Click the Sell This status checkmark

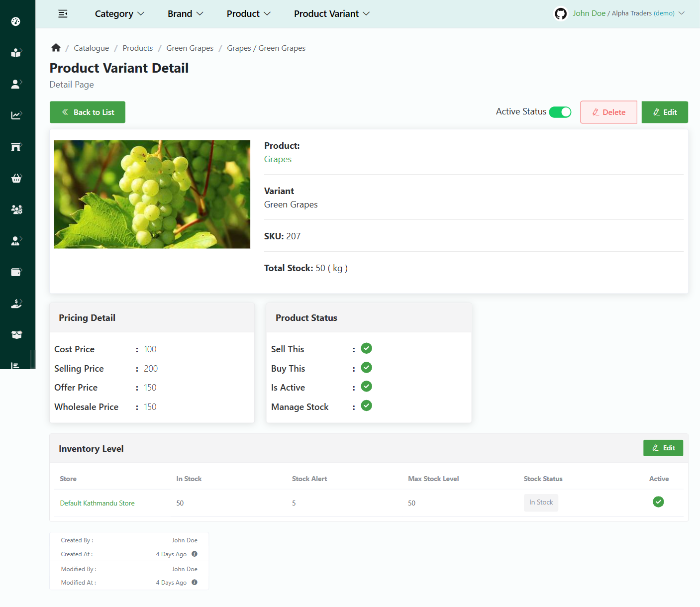point(366,348)
